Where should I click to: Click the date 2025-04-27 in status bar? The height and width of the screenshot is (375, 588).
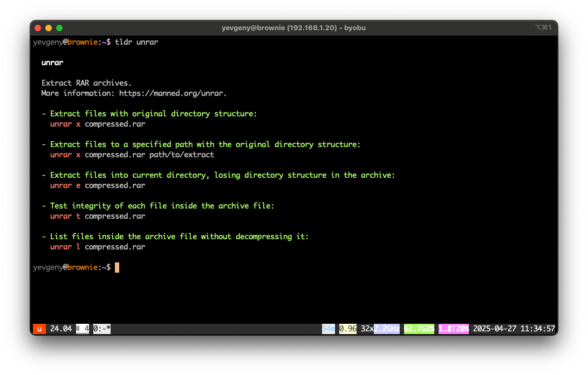(495, 329)
